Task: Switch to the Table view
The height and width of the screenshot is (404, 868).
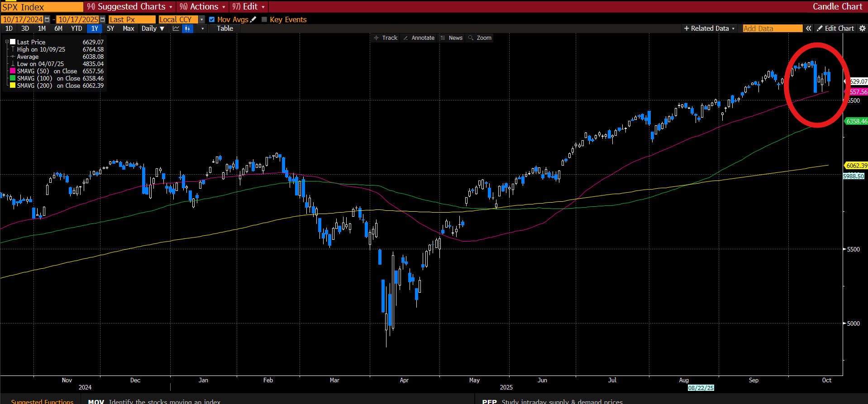Action: 225,29
